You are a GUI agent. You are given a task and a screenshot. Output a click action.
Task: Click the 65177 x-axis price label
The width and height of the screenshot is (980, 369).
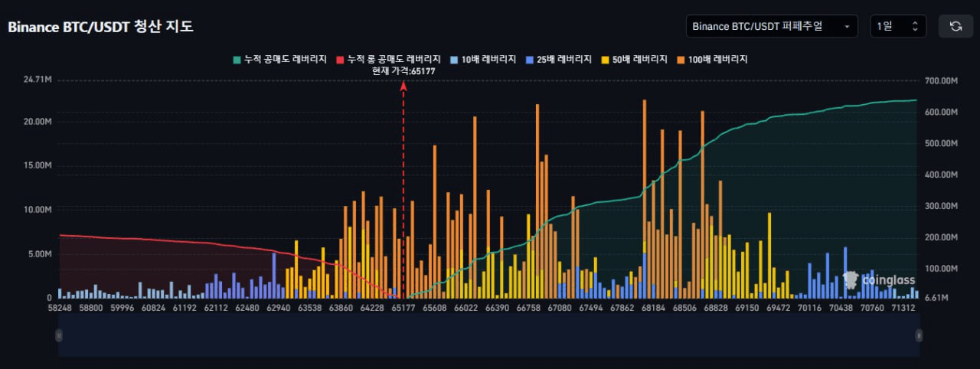click(x=403, y=308)
